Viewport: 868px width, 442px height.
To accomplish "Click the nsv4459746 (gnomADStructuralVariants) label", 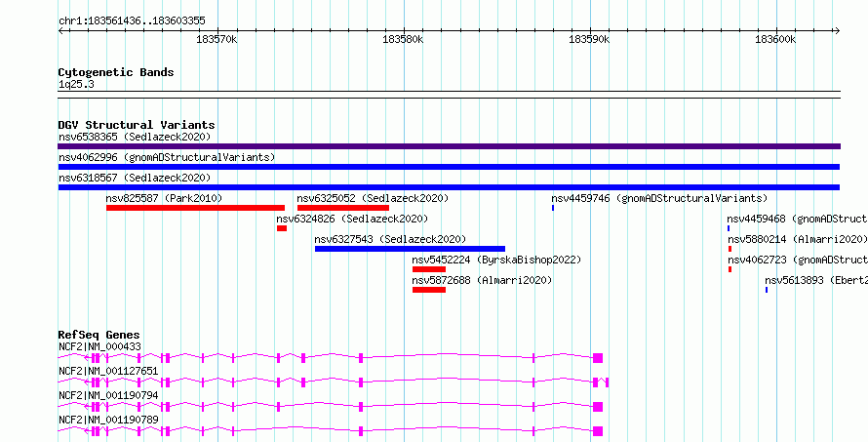I will pyautogui.click(x=659, y=198).
